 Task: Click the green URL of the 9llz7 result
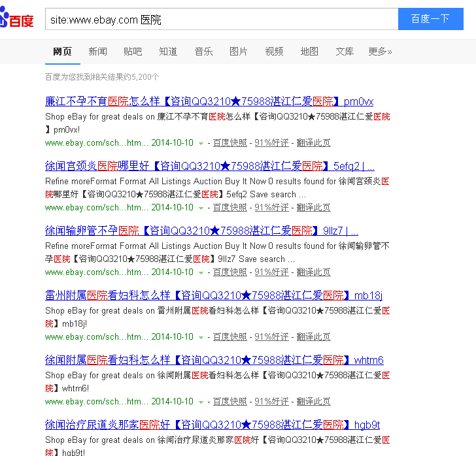click(x=97, y=272)
